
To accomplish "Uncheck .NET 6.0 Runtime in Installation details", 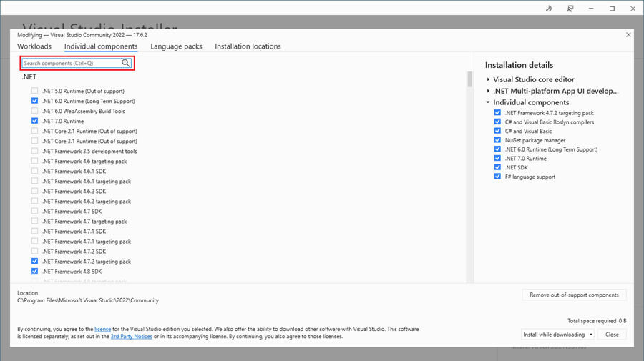I will (x=497, y=149).
